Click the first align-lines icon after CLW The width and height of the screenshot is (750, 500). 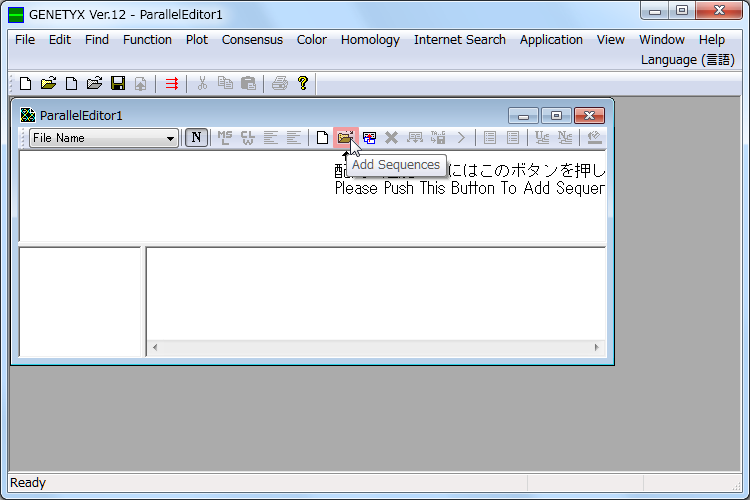(271, 138)
